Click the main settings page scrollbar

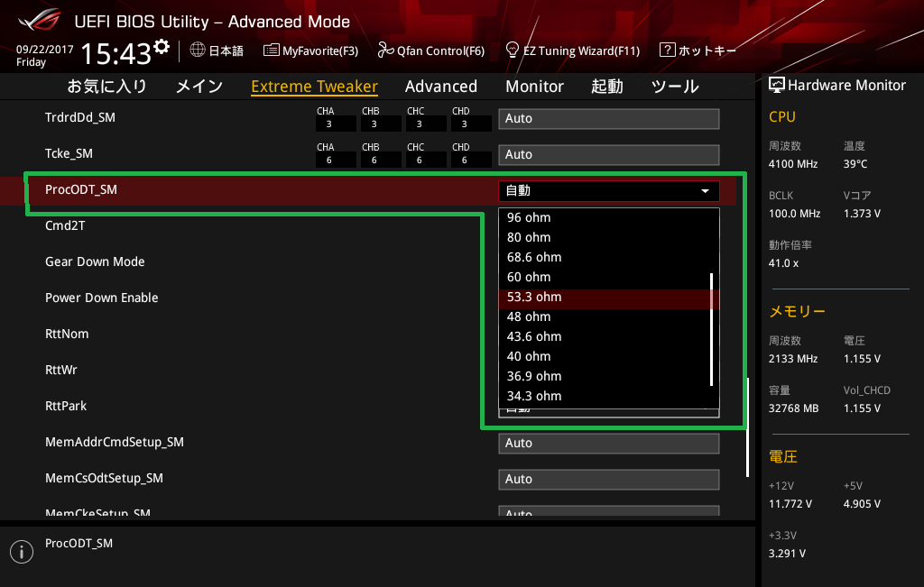(748, 426)
